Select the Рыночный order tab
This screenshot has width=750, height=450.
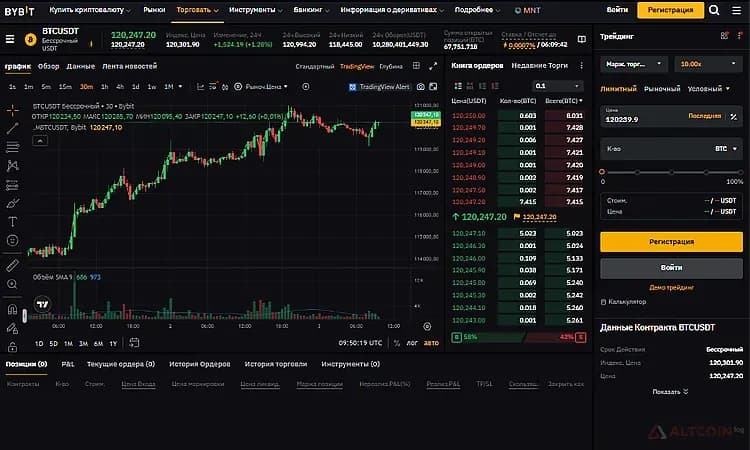coord(662,88)
